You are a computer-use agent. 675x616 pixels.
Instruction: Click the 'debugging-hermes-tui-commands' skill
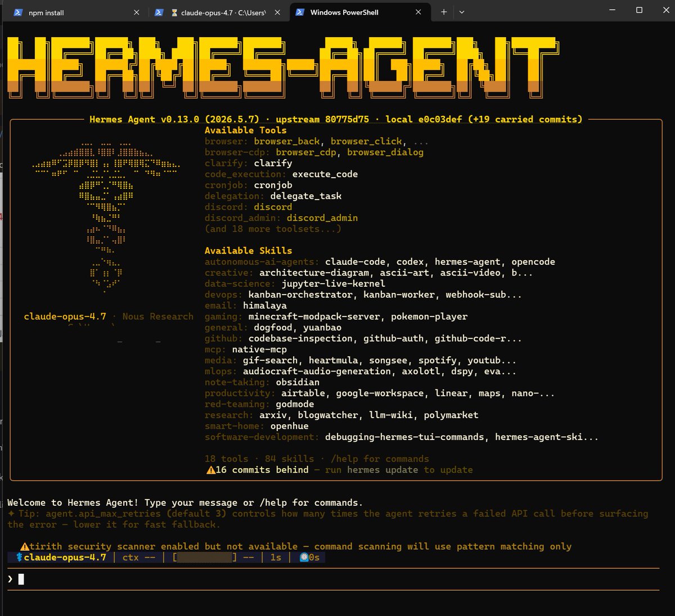(x=404, y=437)
